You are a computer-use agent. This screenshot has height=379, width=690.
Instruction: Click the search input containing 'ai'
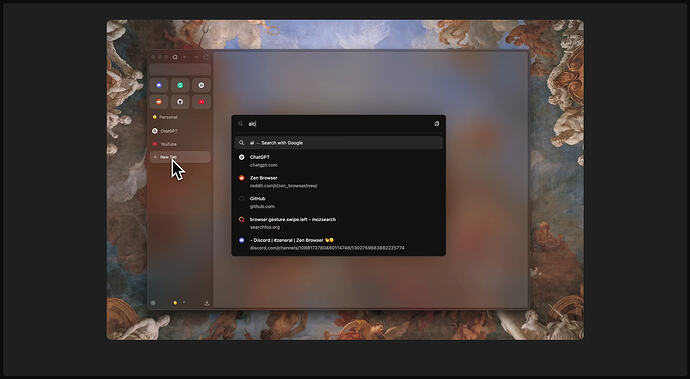pyautogui.click(x=338, y=124)
